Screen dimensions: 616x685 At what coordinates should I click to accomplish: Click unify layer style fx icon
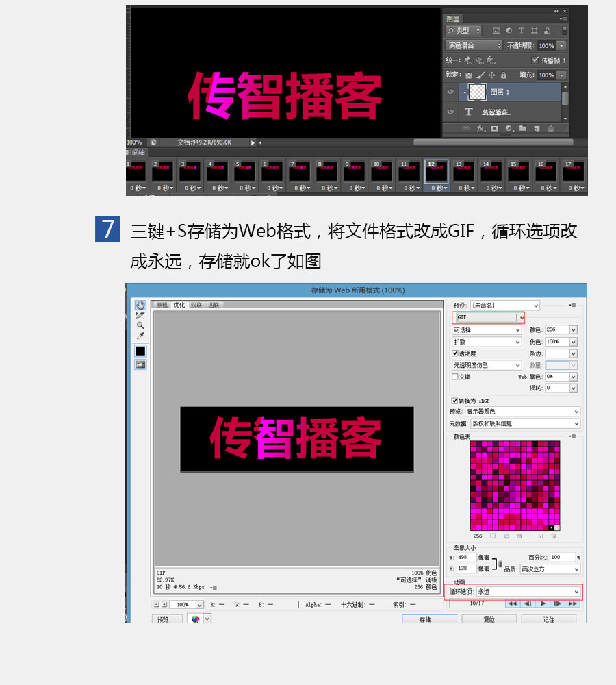[491, 60]
